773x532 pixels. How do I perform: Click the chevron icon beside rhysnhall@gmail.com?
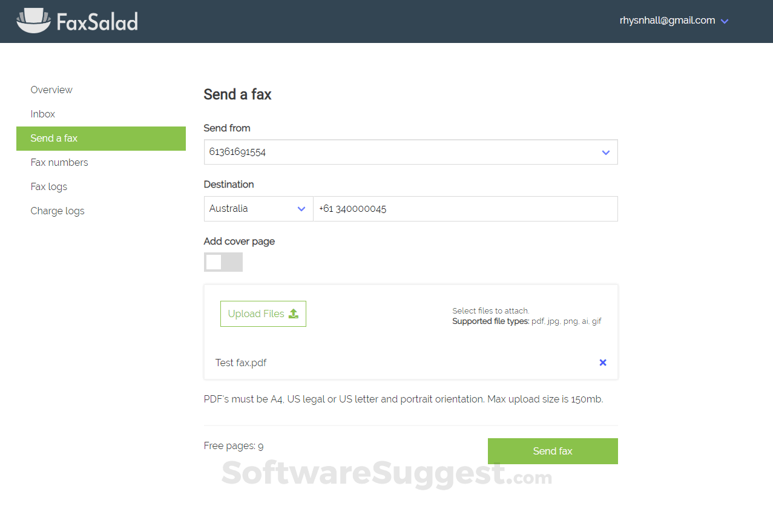724,20
